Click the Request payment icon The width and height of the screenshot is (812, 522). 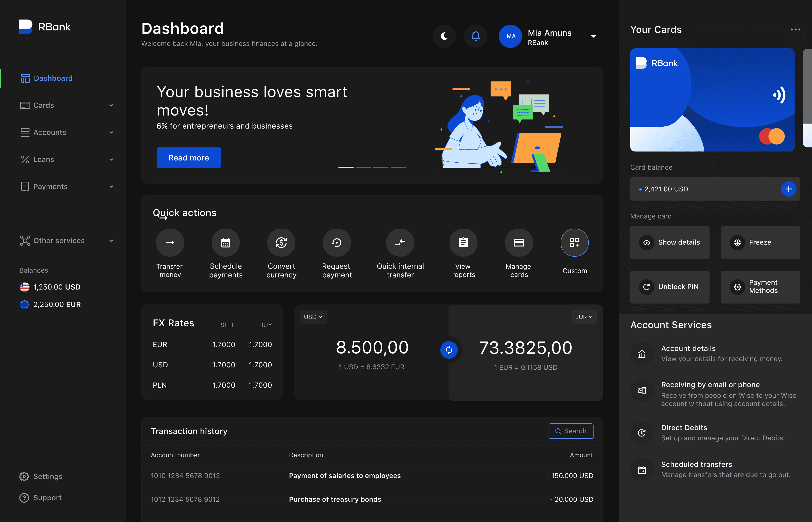[337, 243]
